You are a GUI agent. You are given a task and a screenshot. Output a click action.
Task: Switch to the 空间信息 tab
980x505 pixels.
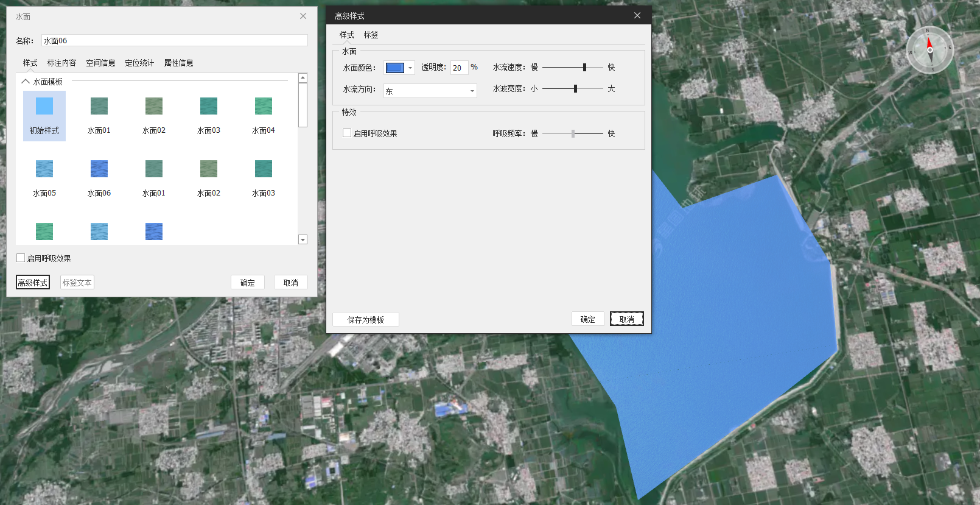[x=100, y=63]
